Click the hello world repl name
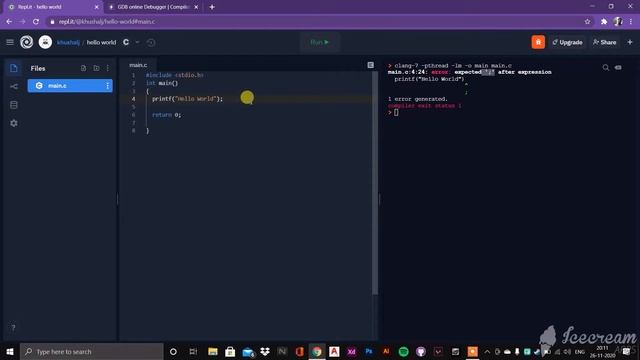Screen dimensions: 640x360 pyautogui.click(x=101, y=42)
